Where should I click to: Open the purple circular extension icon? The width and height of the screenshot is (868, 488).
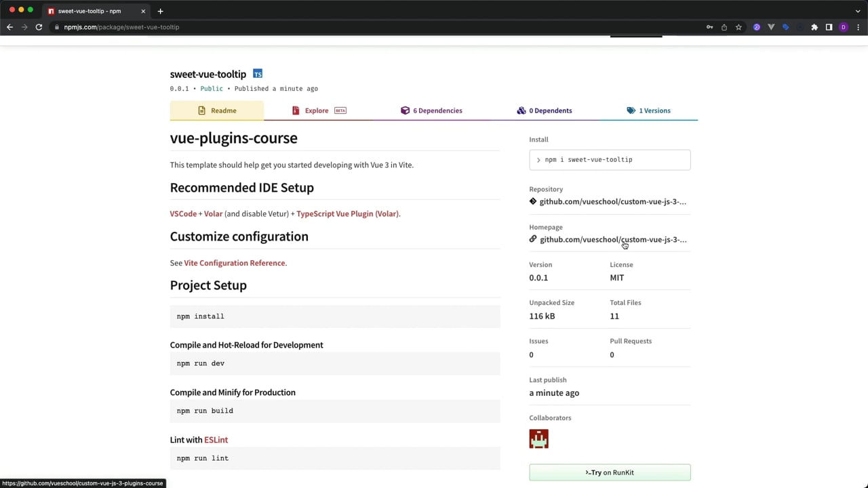click(x=757, y=27)
